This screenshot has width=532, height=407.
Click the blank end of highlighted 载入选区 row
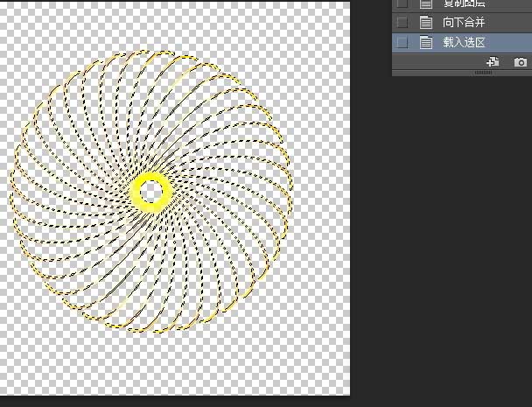click(x=509, y=42)
